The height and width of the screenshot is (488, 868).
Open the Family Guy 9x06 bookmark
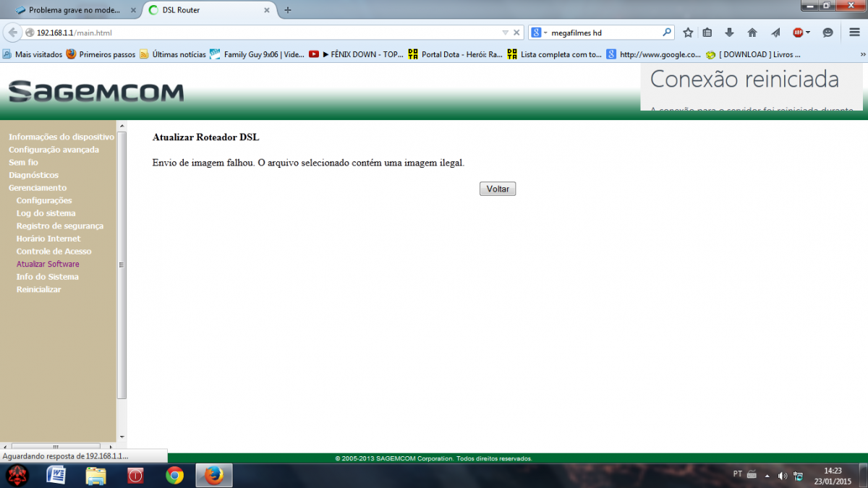258,54
